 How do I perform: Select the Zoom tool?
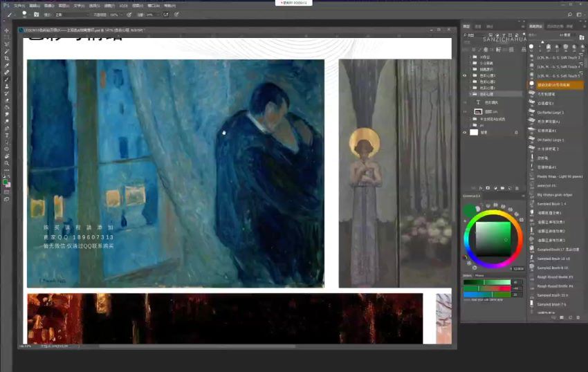6,163
